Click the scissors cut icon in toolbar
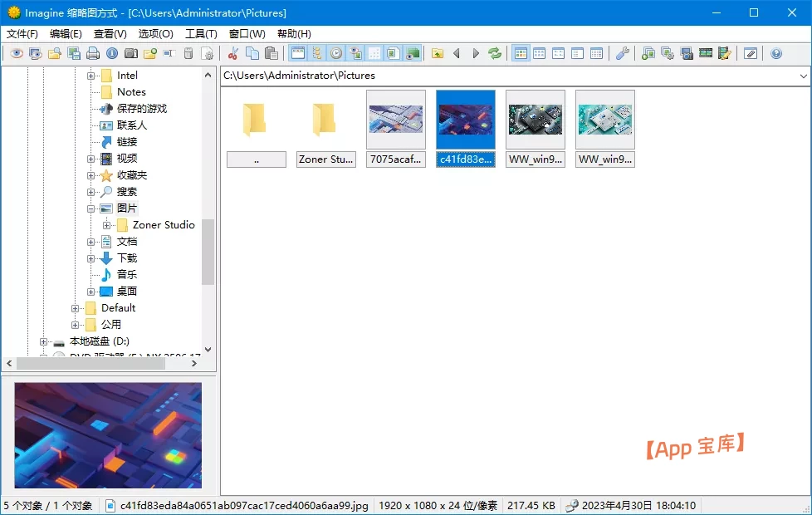The height and width of the screenshot is (515, 812). [233, 53]
